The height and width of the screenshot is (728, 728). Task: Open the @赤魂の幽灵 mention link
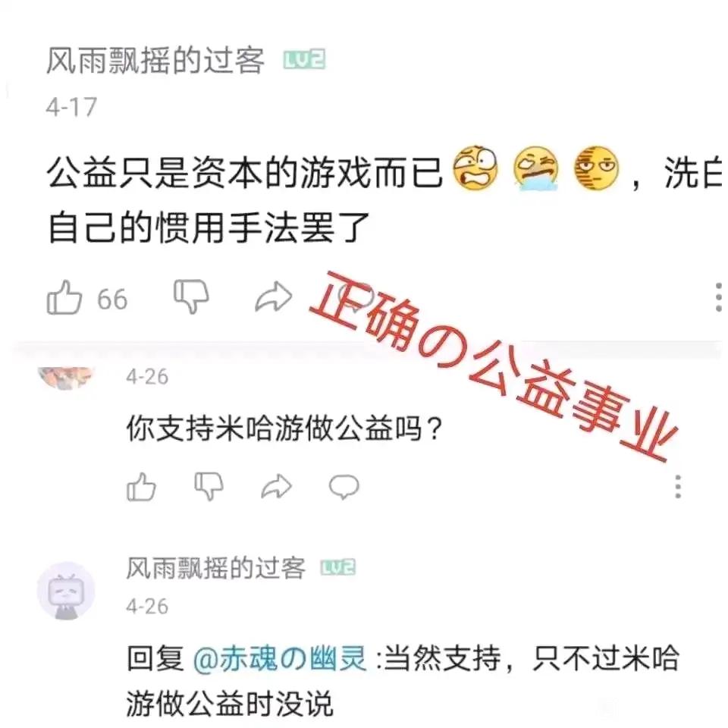(x=280, y=658)
